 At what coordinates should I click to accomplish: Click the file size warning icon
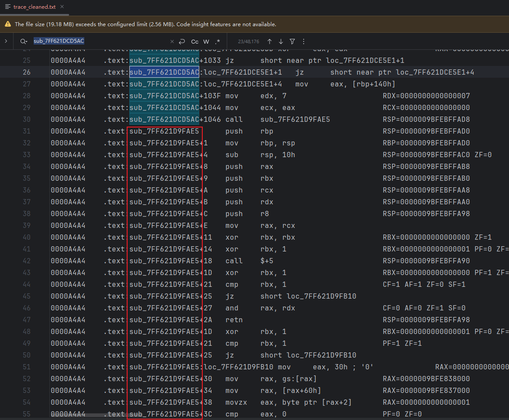[x=8, y=24]
